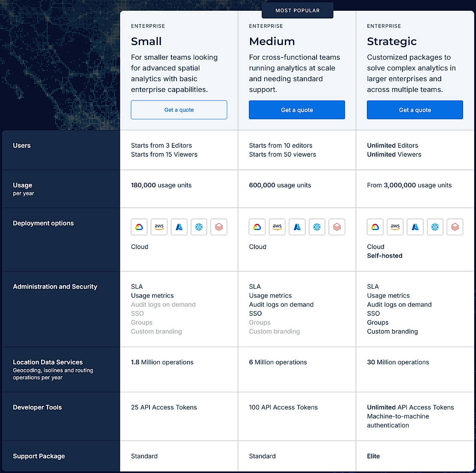Click 'Unlimited Viewers' text
Image resolution: width=476 pixels, height=473 pixels.
394,155
